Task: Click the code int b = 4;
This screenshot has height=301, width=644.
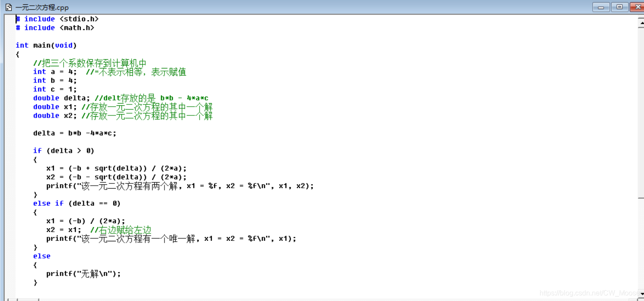Action: 55,80
